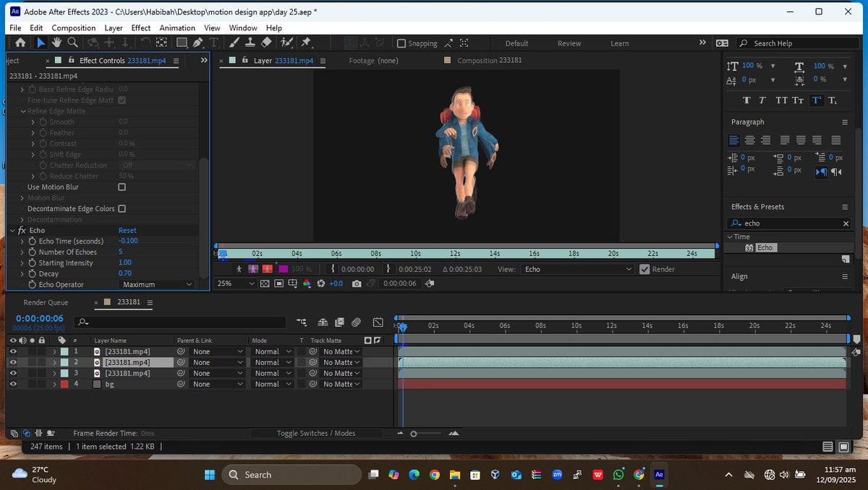Open the Graph Editor icon
This screenshot has height=490, width=868.
click(x=378, y=322)
